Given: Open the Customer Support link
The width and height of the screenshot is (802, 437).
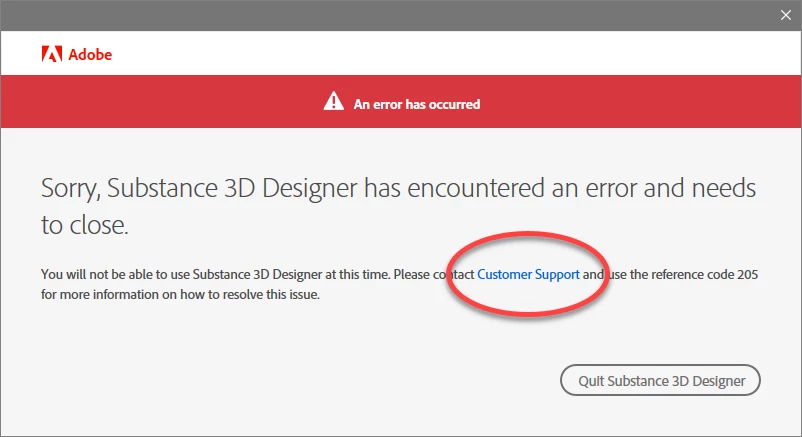Looking at the screenshot, I should [528, 275].
